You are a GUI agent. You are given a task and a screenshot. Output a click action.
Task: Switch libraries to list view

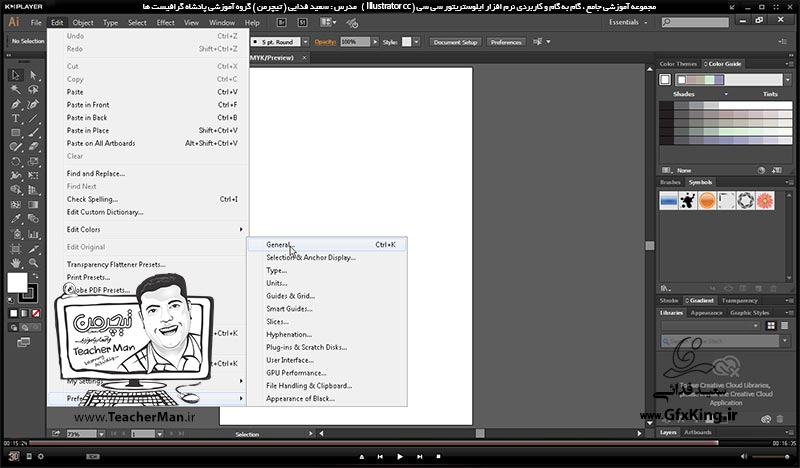785,326
